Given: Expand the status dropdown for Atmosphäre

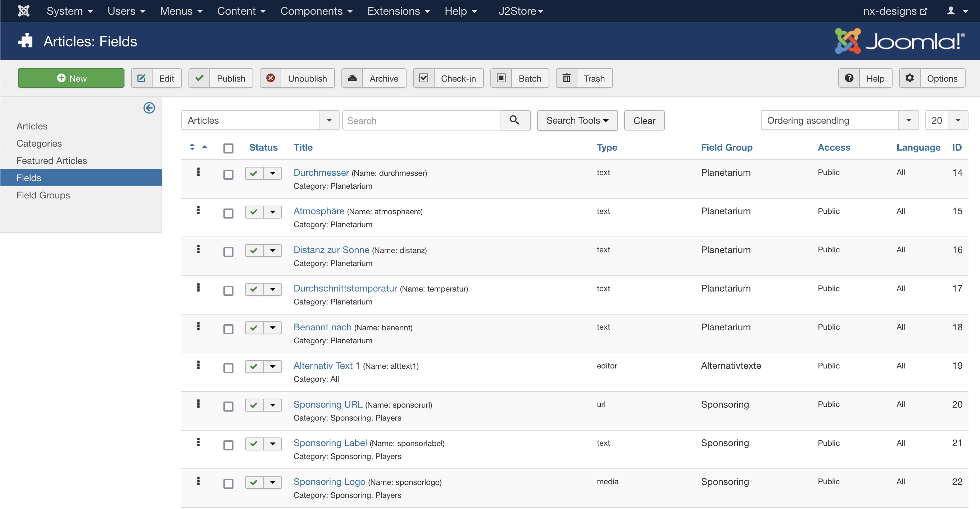Looking at the screenshot, I should [x=273, y=212].
